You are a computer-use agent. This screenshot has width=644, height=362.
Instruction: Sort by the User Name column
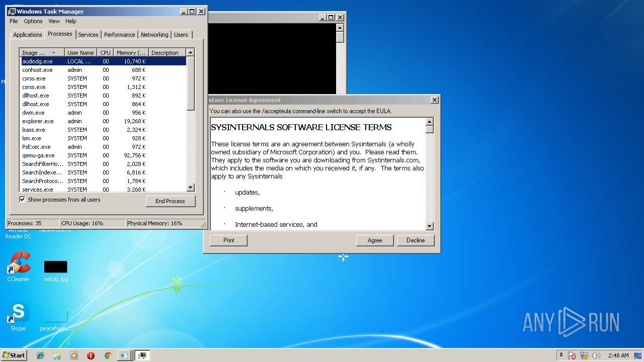tap(80, 53)
